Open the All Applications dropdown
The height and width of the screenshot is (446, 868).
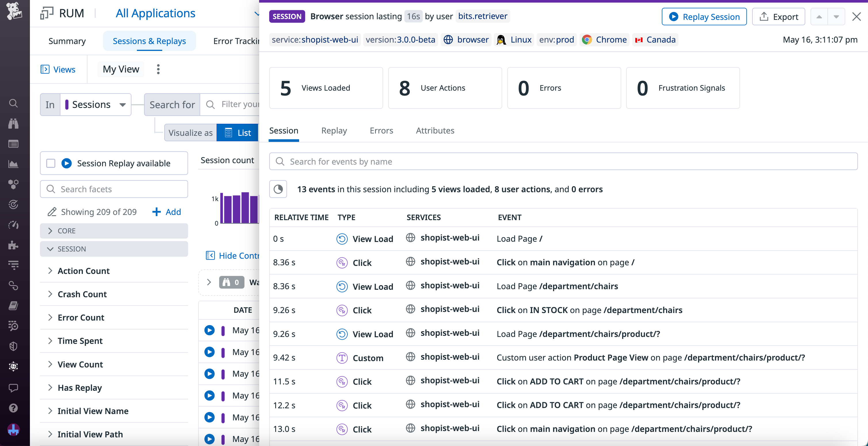[155, 13]
